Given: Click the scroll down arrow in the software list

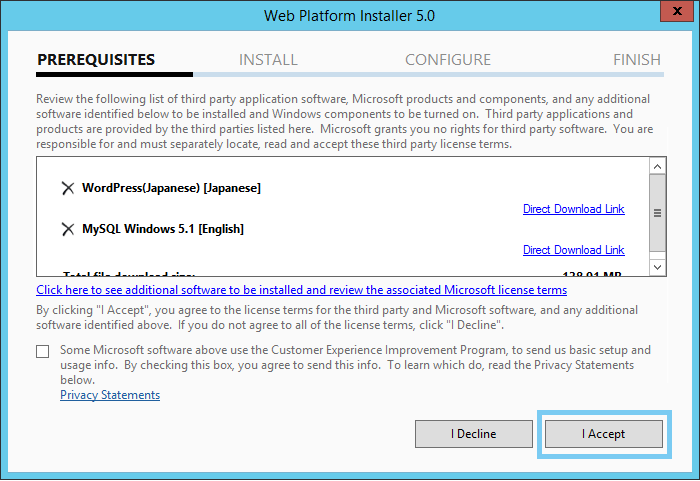Looking at the screenshot, I should pos(657,267).
